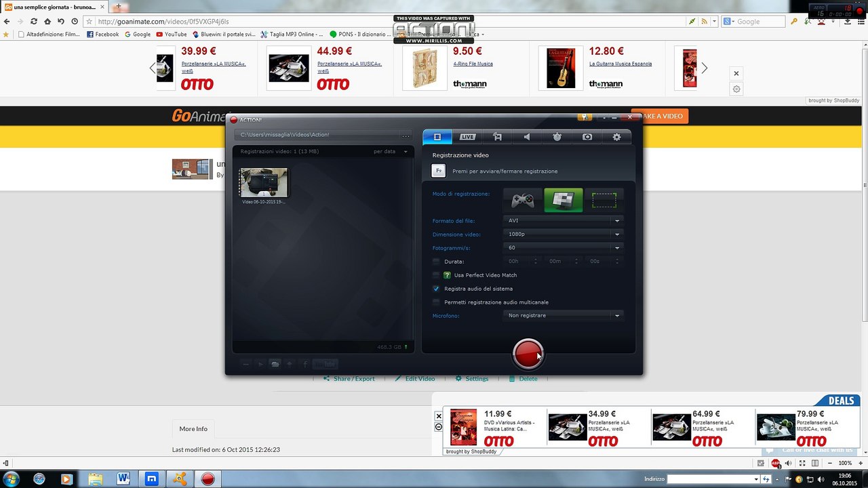This screenshot has height=488, width=868.
Task: Click the 4-Ring File Musica ad link
Action: pyautogui.click(x=473, y=64)
